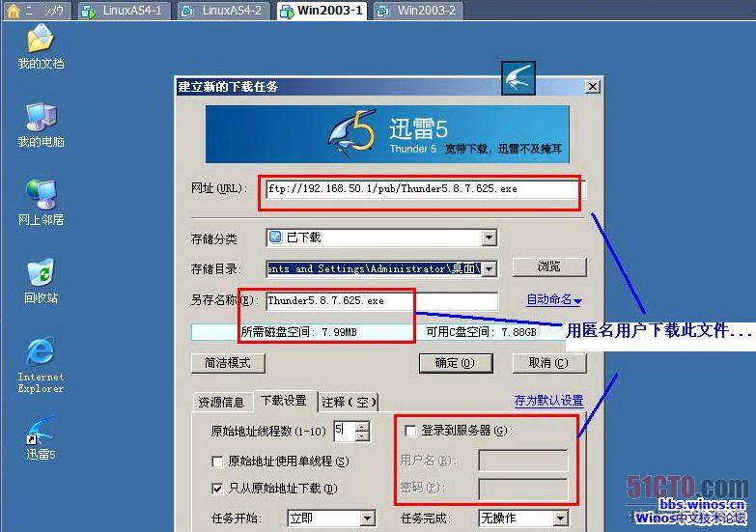Open the 回收站 recycle bin icon
The image size is (756, 532).
coord(41,281)
